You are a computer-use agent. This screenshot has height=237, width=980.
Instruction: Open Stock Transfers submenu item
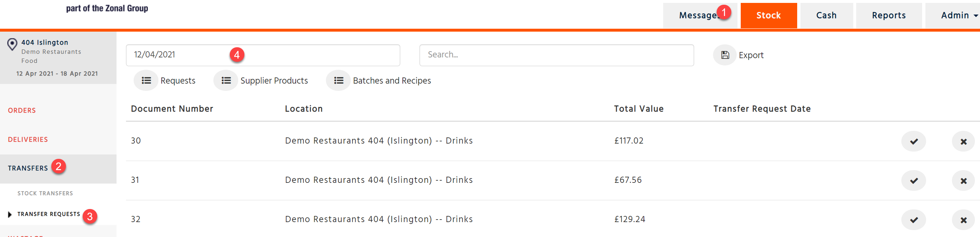45,193
